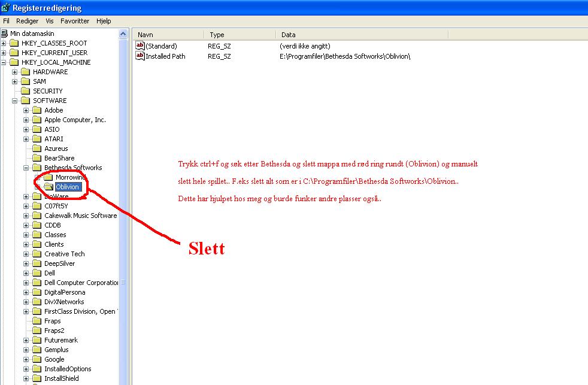This screenshot has height=385, width=588.
Task: Expand the Dell key
Action: [x=26, y=273]
